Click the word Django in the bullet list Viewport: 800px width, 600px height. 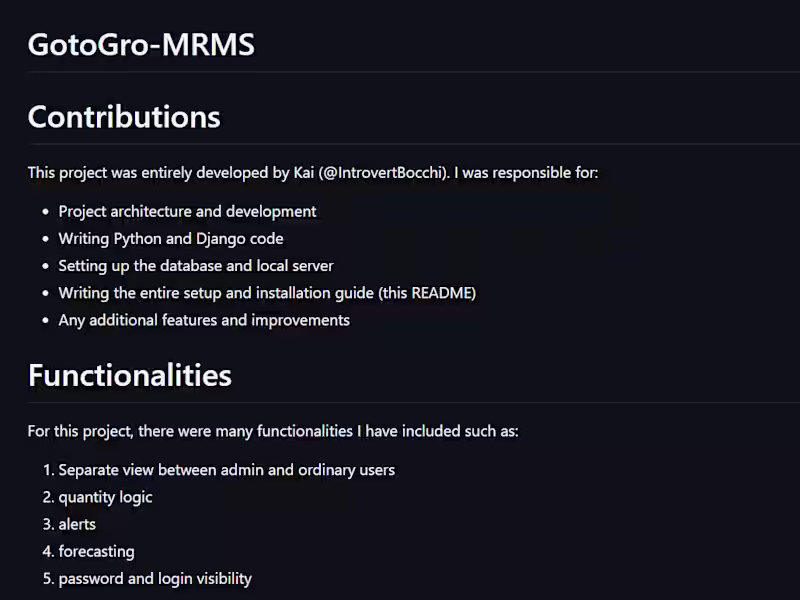(221, 239)
